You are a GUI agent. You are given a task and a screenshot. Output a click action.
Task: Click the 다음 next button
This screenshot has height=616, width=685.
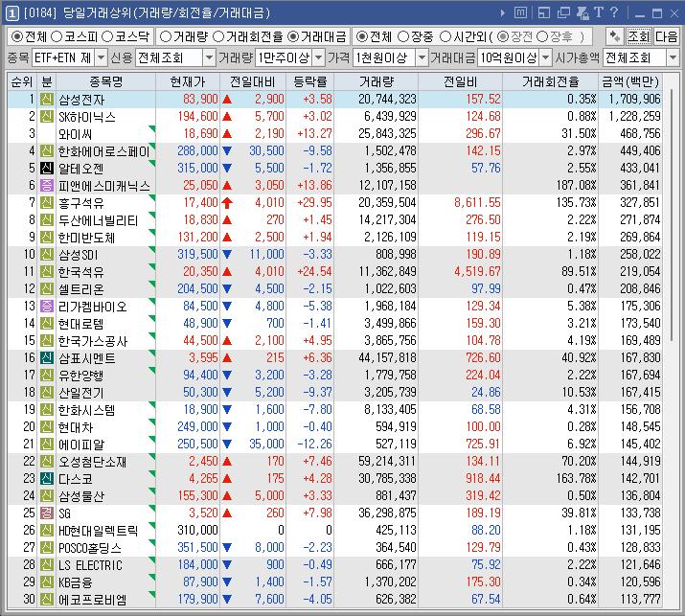(666, 36)
